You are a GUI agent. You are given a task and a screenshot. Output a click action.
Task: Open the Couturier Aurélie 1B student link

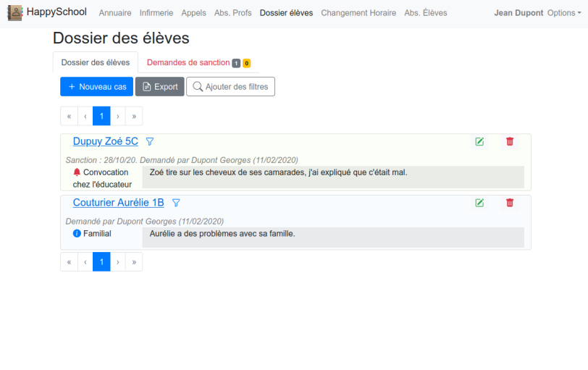pyautogui.click(x=119, y=203)
